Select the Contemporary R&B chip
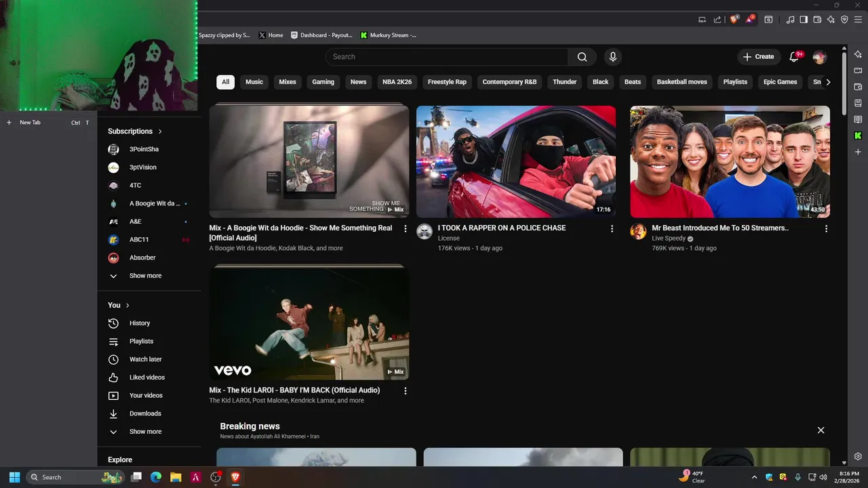Image resolution: width=868 pixels, height=488 pixels. tap(509, 82)
